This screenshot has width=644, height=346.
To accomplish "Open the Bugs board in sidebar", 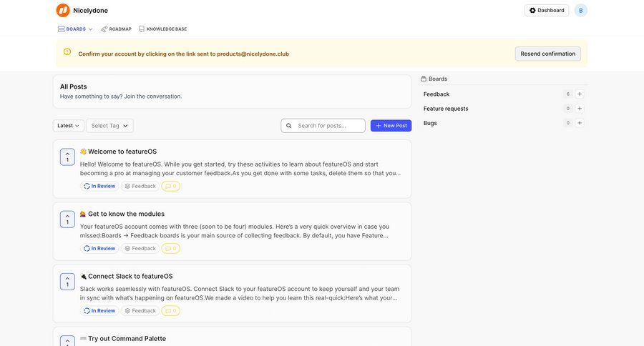I will click(x=430, y=123).
